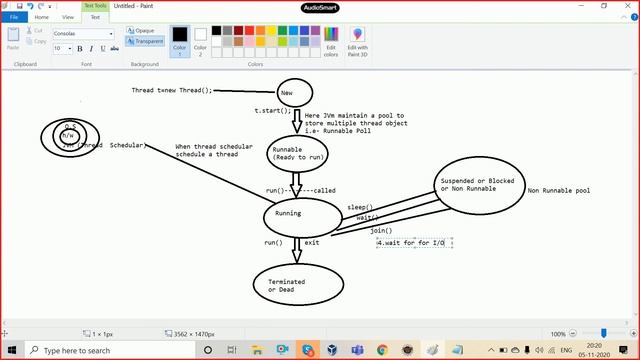
Task: Open Google Chrome from the taskbar
Action: click(382, 350)
